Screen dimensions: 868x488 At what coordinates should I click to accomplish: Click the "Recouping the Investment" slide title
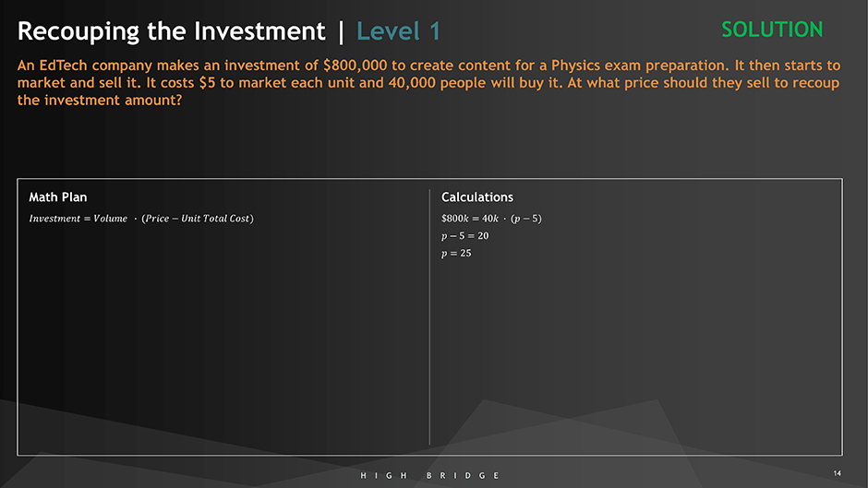(x=171, y=31)
